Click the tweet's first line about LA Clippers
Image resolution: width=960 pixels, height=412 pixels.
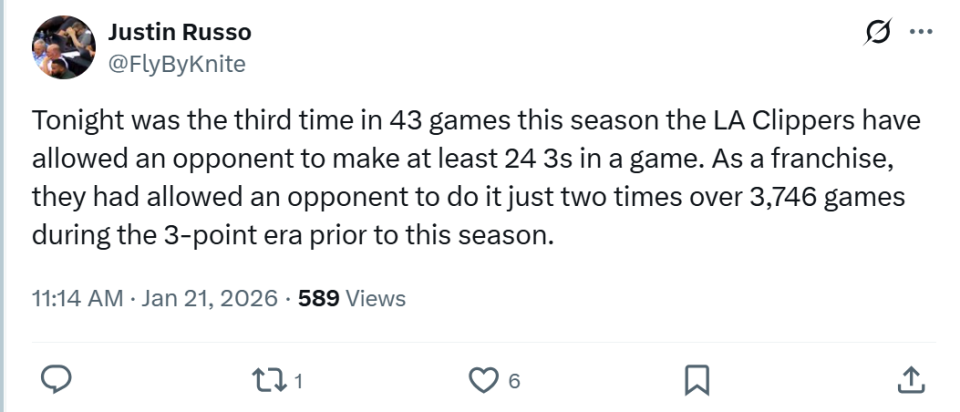475,121
